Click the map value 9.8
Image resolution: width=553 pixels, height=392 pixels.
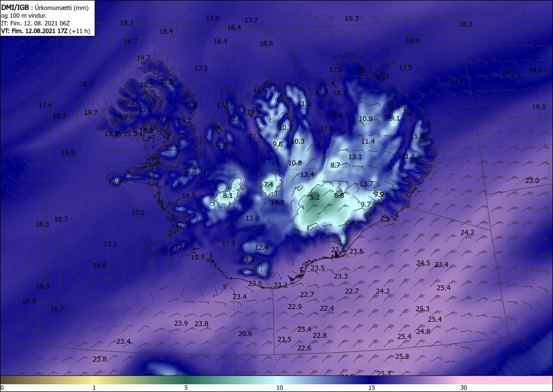click(x=278, y=144)
